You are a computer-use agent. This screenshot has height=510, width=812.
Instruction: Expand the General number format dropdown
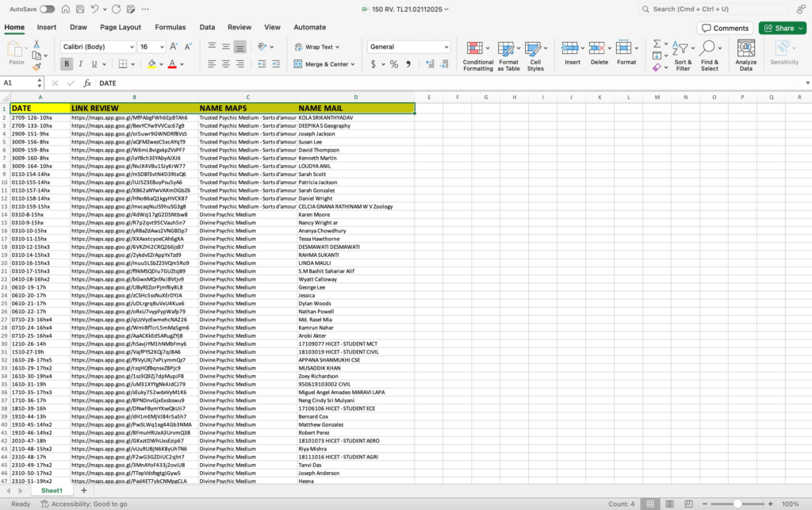tap(445, 47)
